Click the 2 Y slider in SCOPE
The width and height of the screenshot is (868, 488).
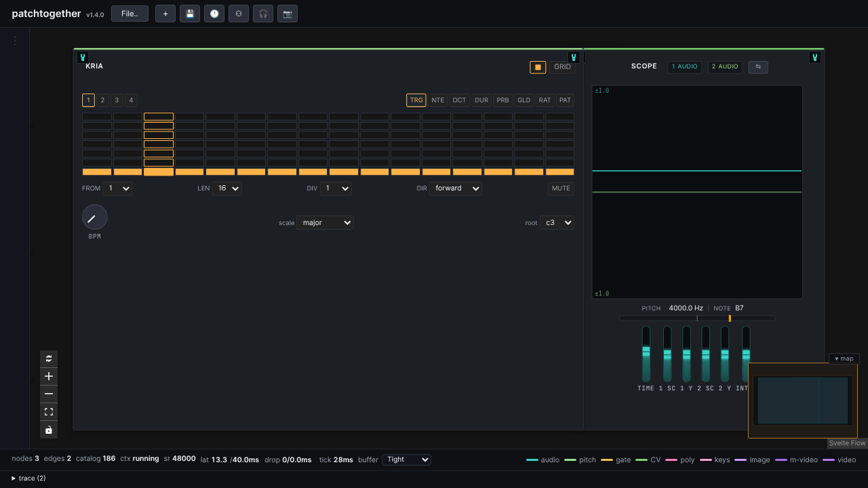725,354
